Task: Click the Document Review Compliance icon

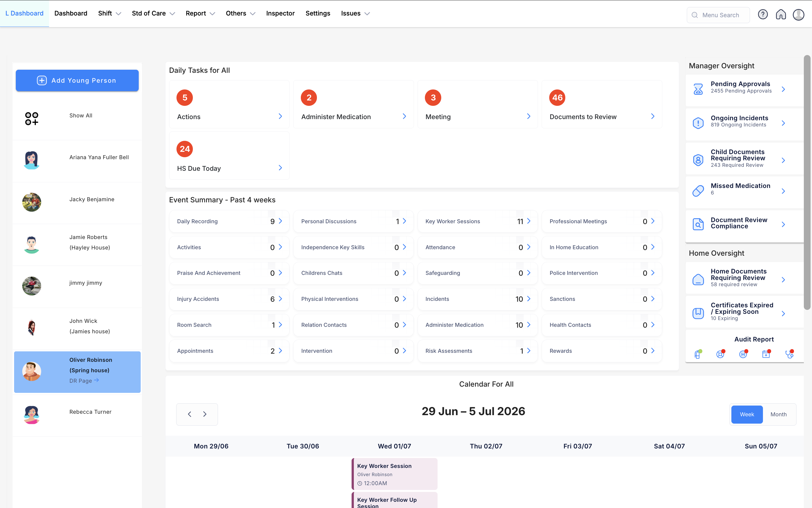Action: (x=698, y=224)
